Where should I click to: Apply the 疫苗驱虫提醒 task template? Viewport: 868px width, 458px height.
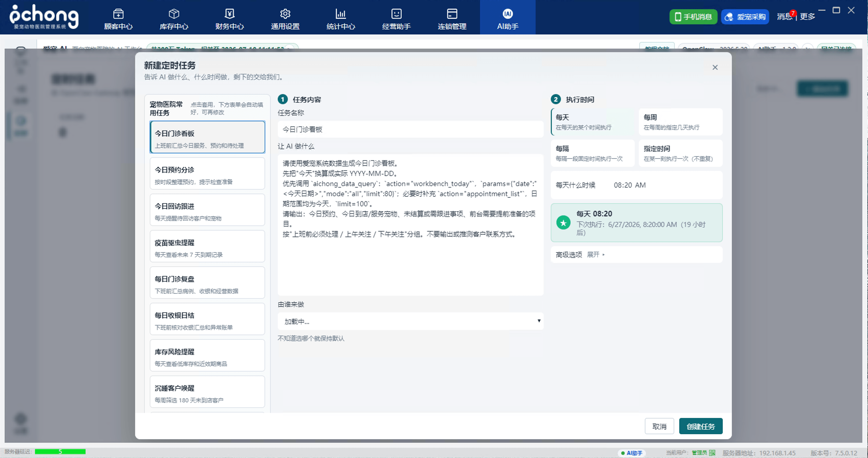(x=207, y=246)
